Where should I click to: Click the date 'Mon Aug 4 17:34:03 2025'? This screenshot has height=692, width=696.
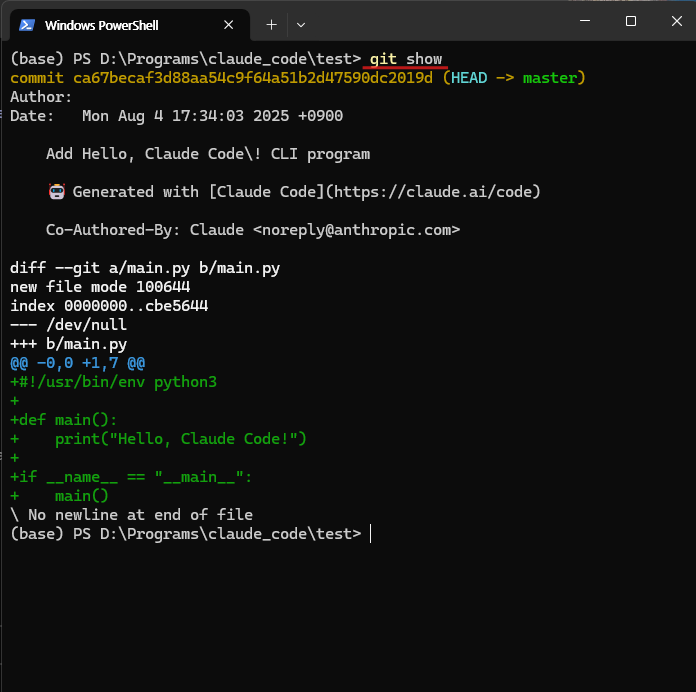click(x=186, y=116)
